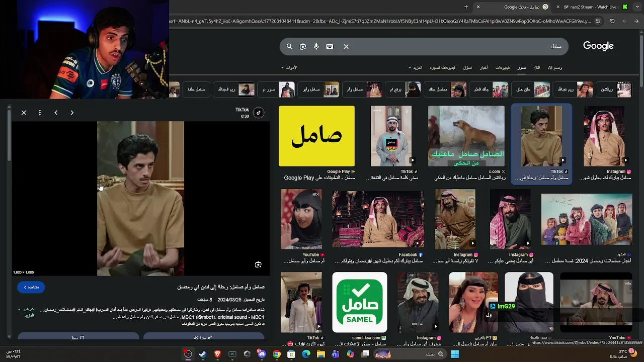Open the yellow صامل Google Play thumbnail

(x=317, y=136)
